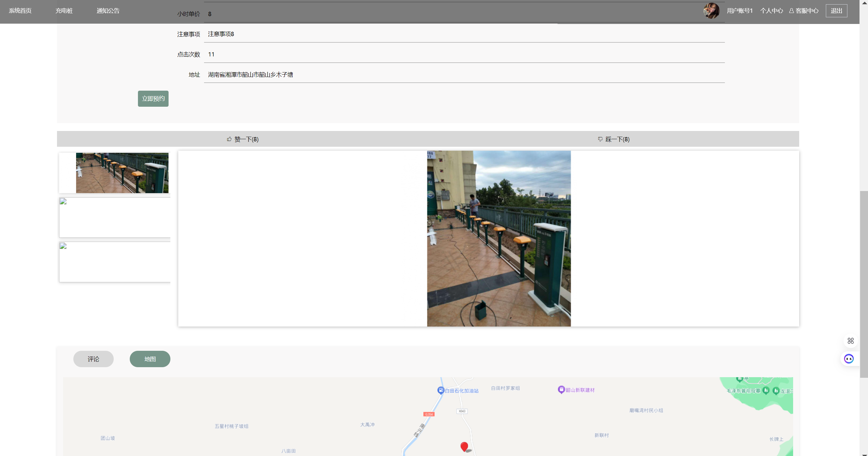
Task: Click the 韶山新联建材 map marker icon
Action: coord(561,390)
